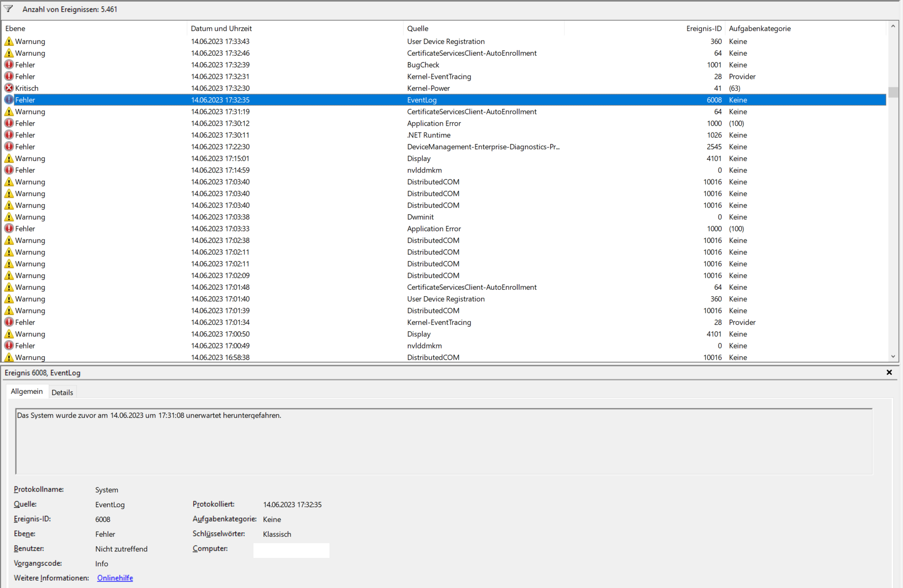Viewport: 903px width, 588px height.
Task: Click warning icon of User Device Registration 17:01:40
Action: (x=9, y=299)
